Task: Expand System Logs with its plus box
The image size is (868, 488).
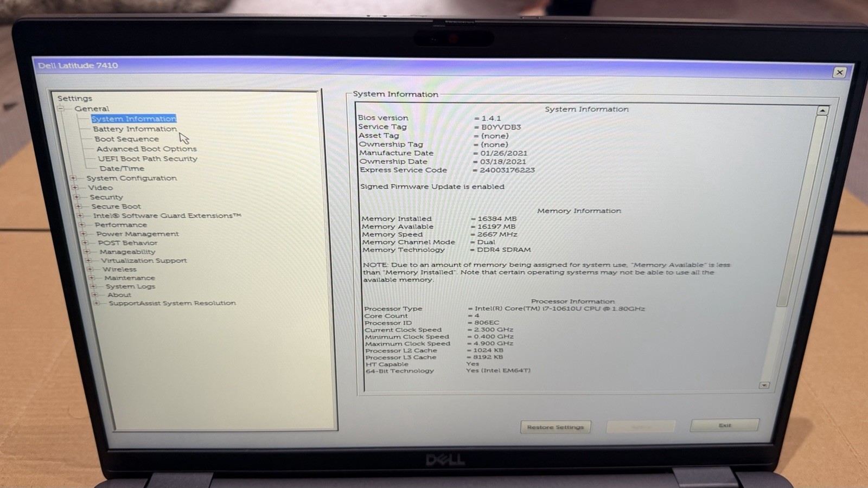Action: tap(93, 286)
